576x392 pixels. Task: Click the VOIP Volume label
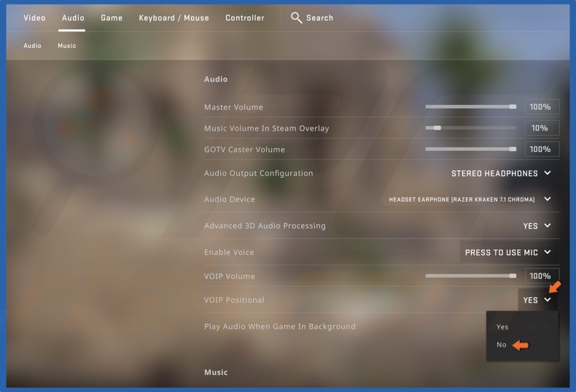pyautogui.click(x=230, y=276)
